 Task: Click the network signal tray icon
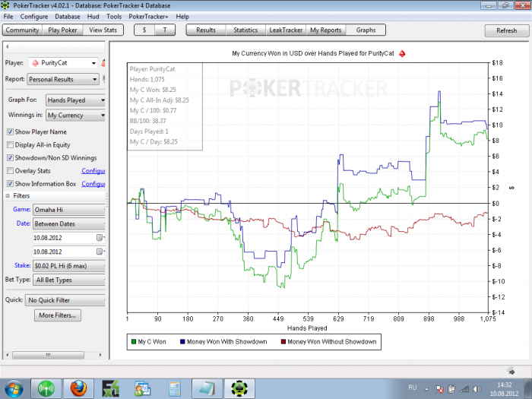tap(464, 389)
